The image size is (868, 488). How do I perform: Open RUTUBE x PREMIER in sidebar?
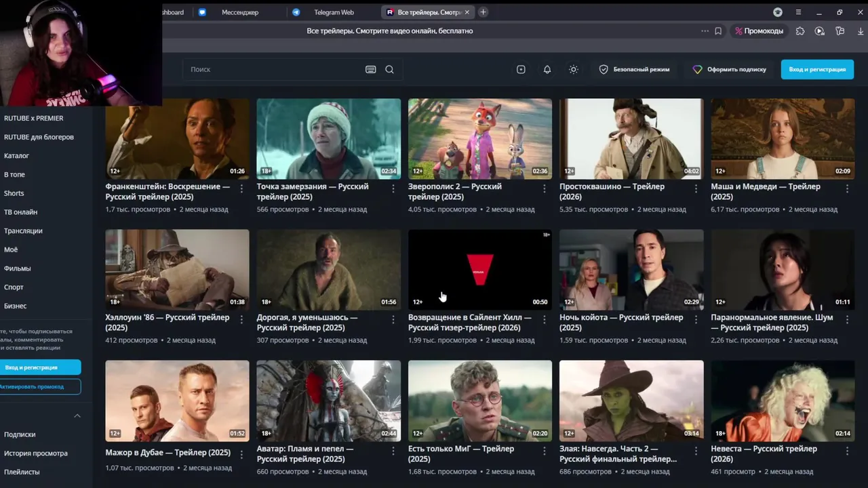click(34, 118)
